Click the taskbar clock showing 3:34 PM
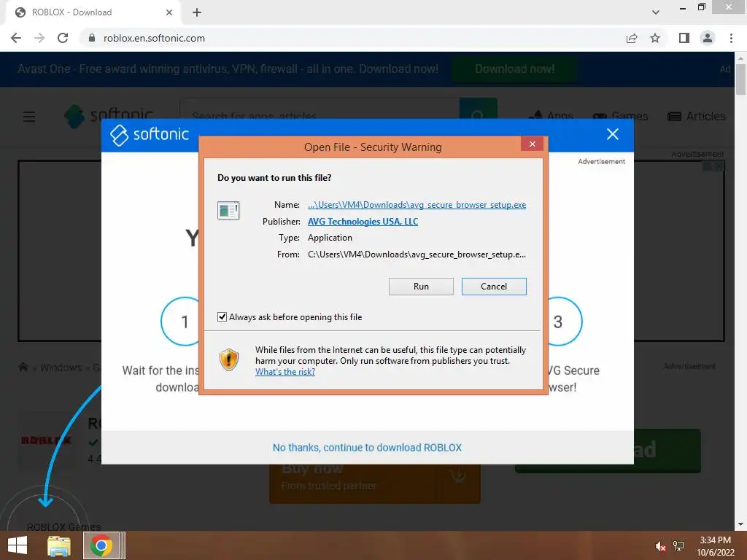This screenshot has height=560, width=747. point(715,546)
